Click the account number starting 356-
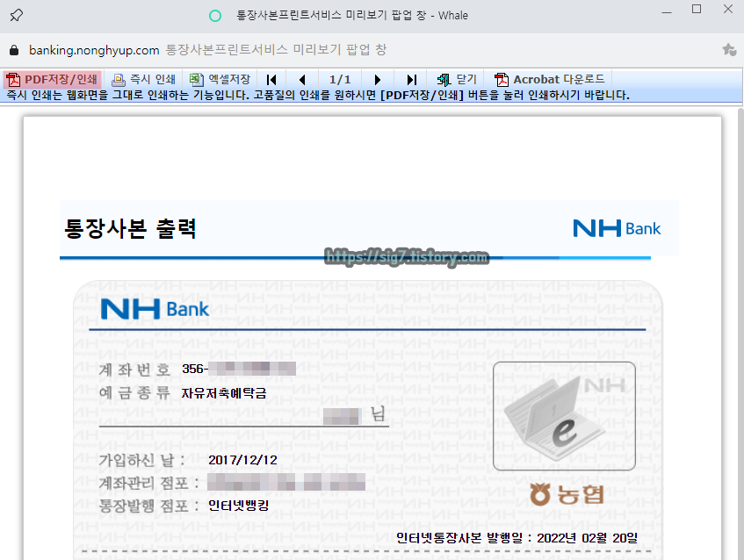The width and height of the screenshot is (744, 560). 239,369
